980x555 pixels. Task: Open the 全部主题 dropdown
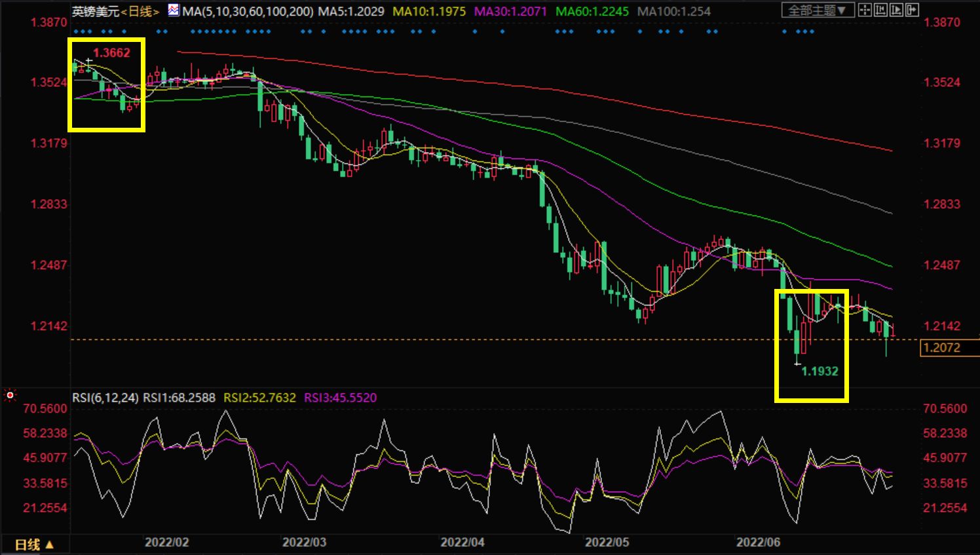pyautogui.click(x=817, y=10)
